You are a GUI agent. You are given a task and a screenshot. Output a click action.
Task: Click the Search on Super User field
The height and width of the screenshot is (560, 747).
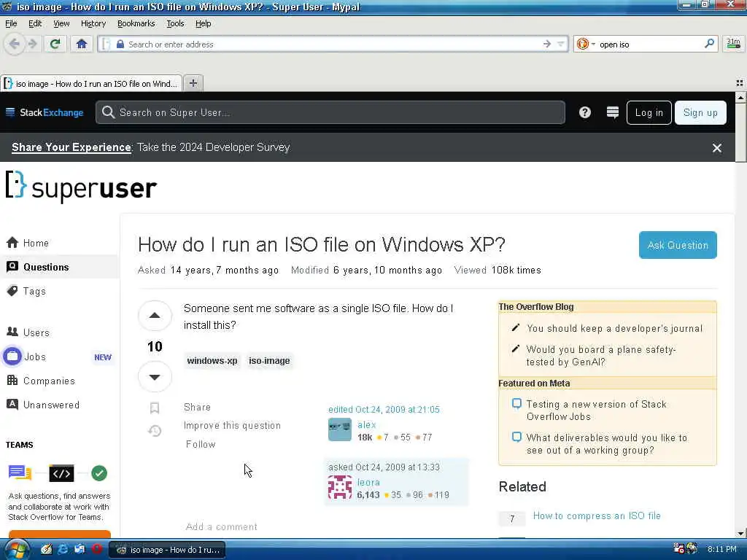point(330,112)
